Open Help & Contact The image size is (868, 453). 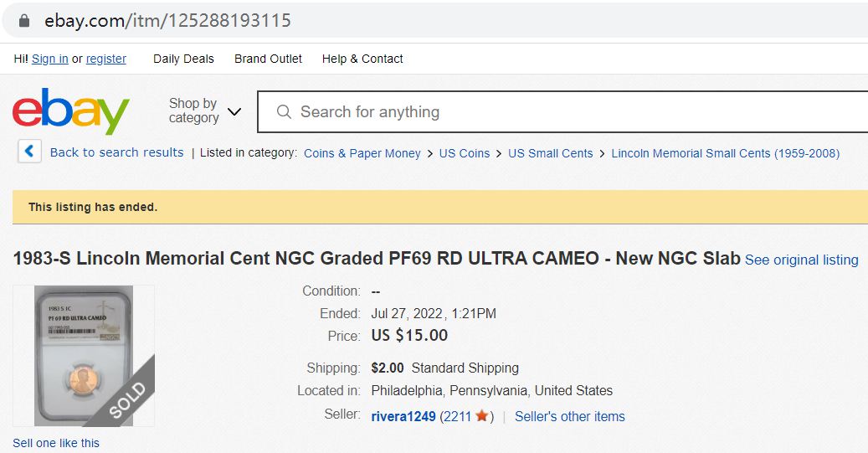362,59
